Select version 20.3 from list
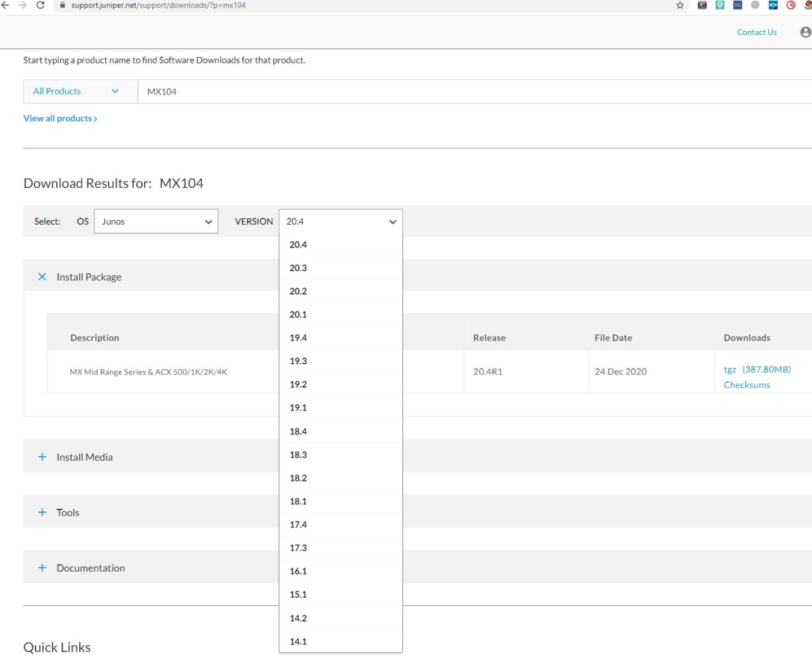Image resolution: width=812 pixels, height=658 pixels. click(341, 268)
